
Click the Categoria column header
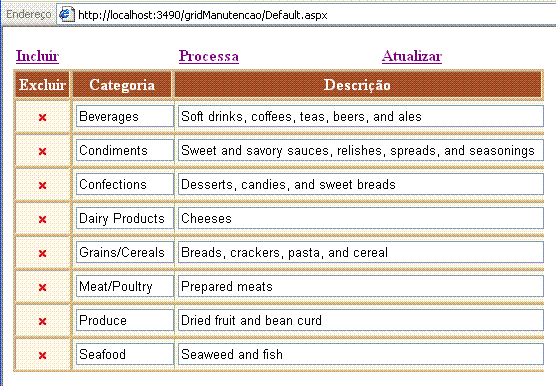click(x=122, y=84)
